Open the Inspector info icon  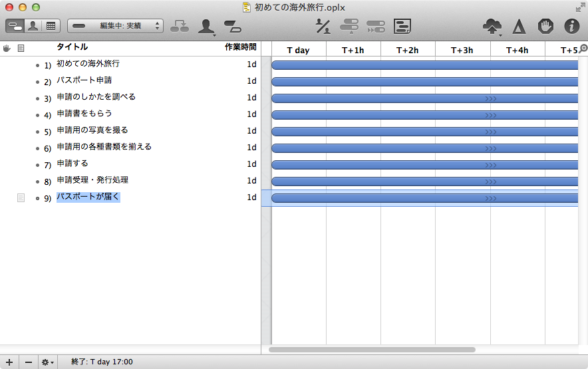click(x=572, y=26)
